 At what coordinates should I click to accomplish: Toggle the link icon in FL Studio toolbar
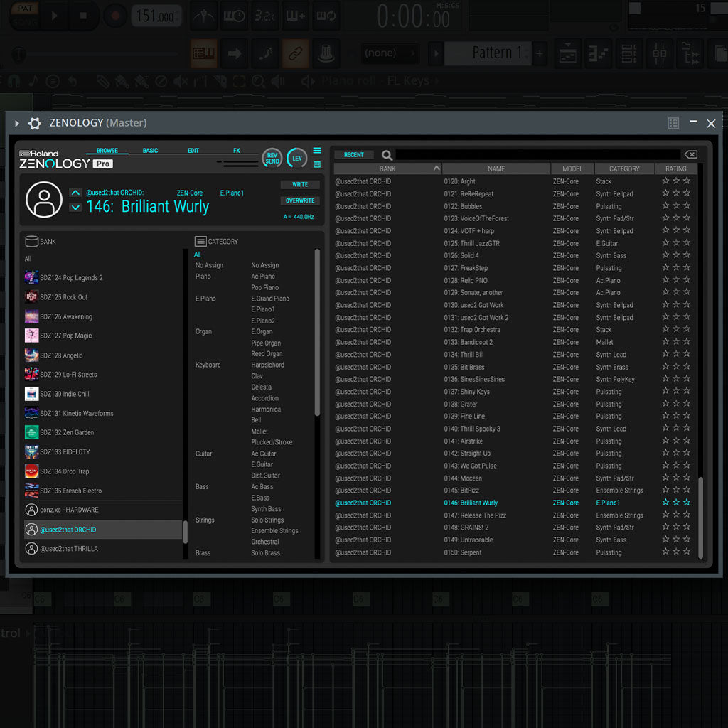pos(295,53)
